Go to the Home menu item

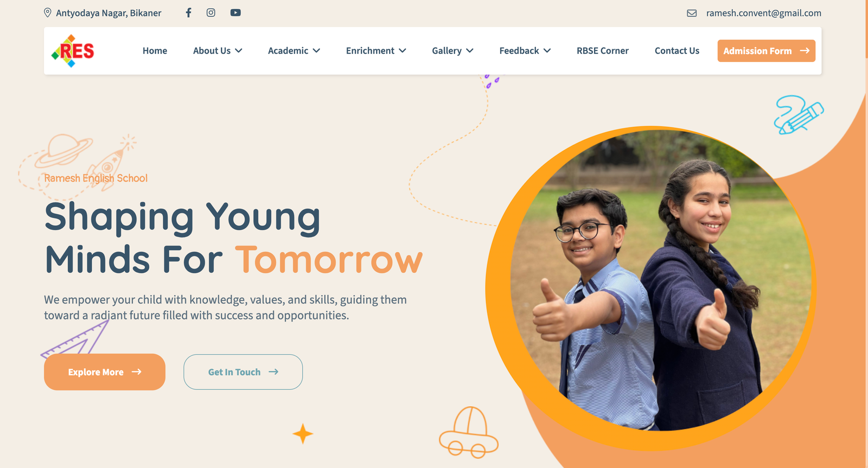[155, 50]
